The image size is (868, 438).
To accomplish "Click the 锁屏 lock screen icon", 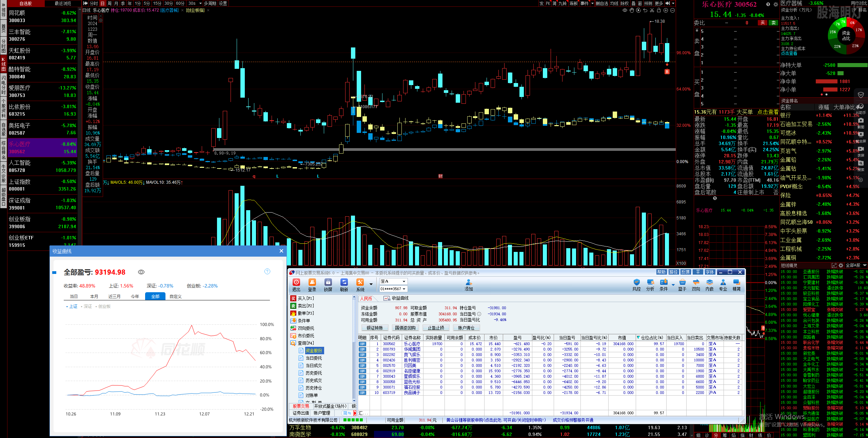I will tap(328, 285).
